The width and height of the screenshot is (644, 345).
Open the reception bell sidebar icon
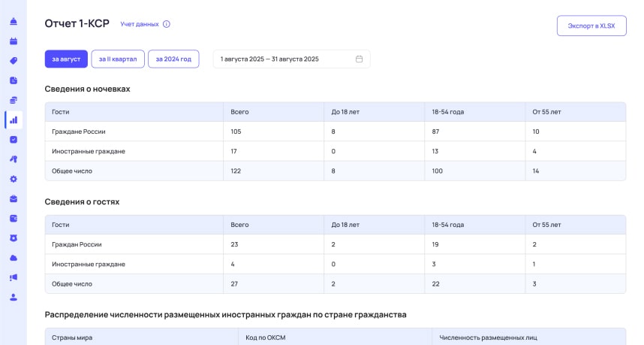click(14, 21)
